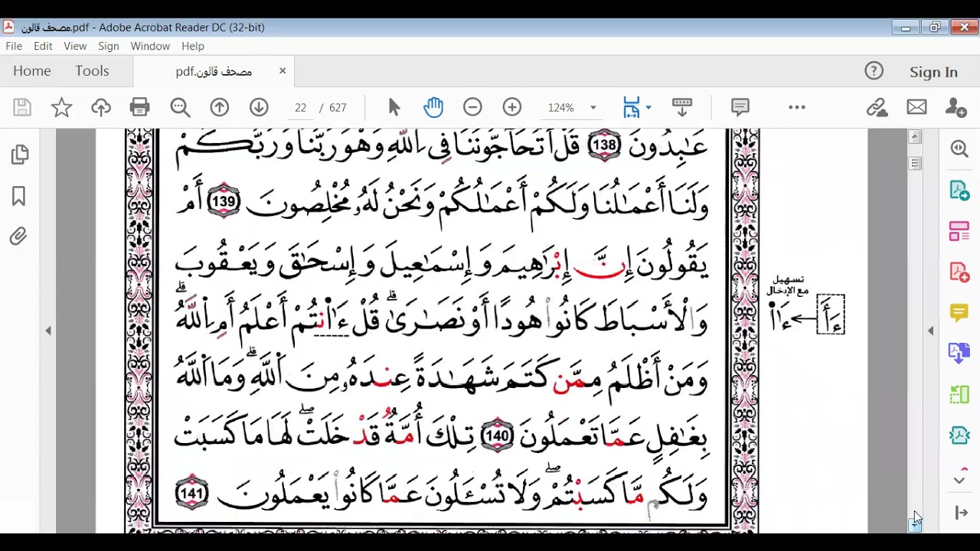
Task: Open the Help menu
Action: point(193,46)
